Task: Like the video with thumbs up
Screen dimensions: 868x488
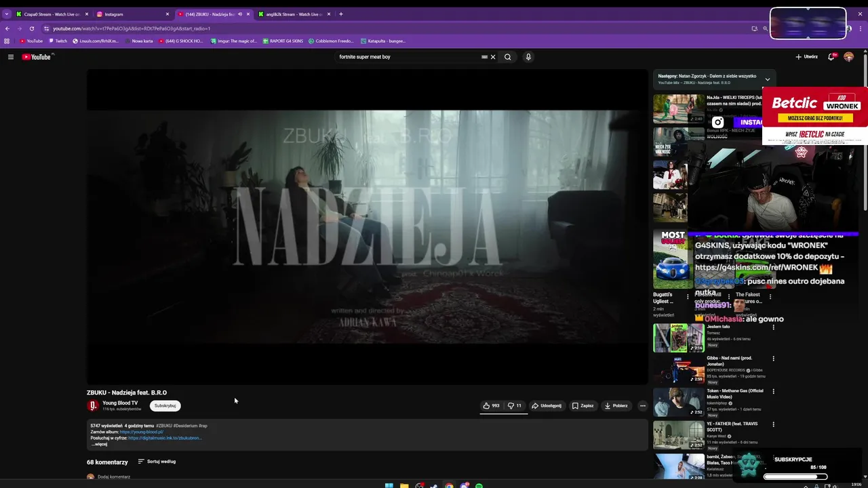Action: coord(492,406)
